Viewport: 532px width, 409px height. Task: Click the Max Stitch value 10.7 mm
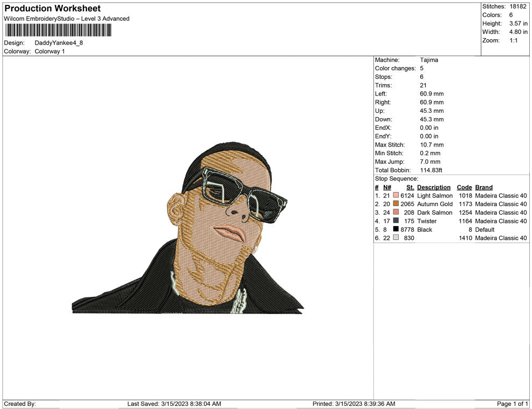(x=432, y=145)
